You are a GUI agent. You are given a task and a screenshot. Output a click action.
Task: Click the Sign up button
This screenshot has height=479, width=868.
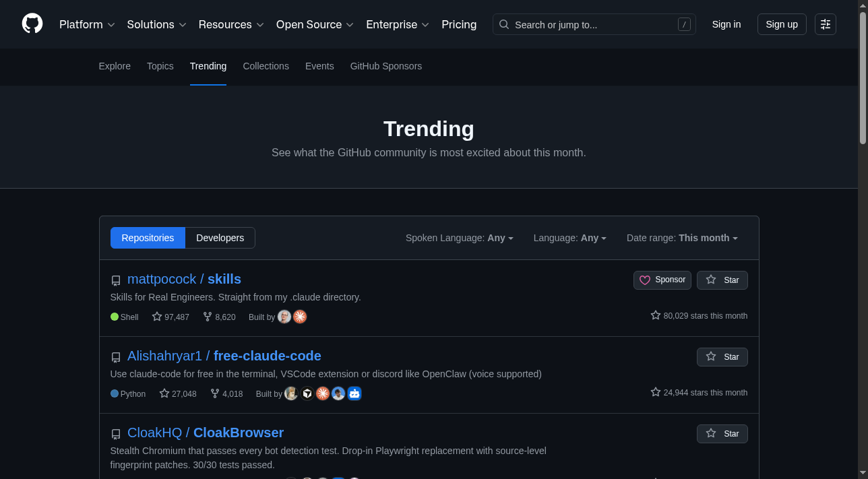tap(782, 24)
